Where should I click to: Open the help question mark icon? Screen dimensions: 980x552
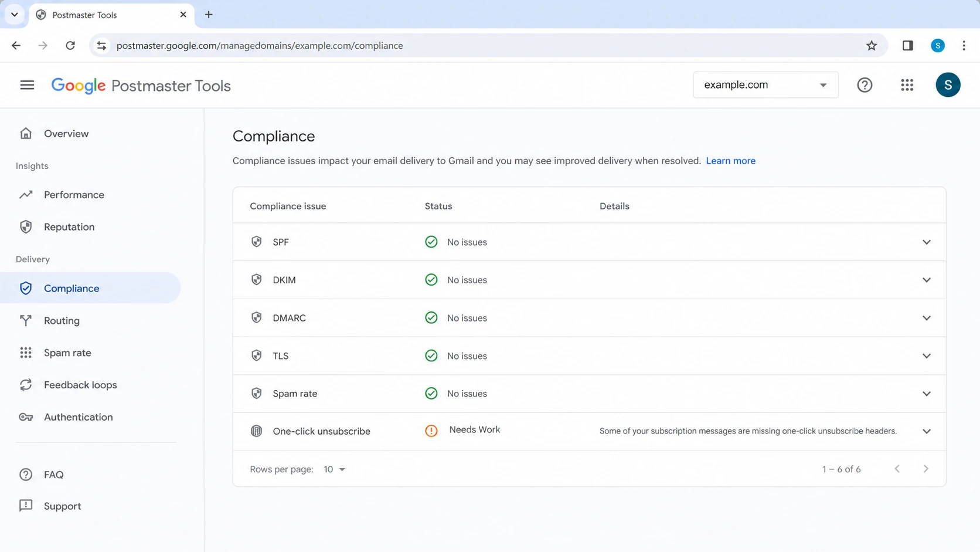point(865,85)
